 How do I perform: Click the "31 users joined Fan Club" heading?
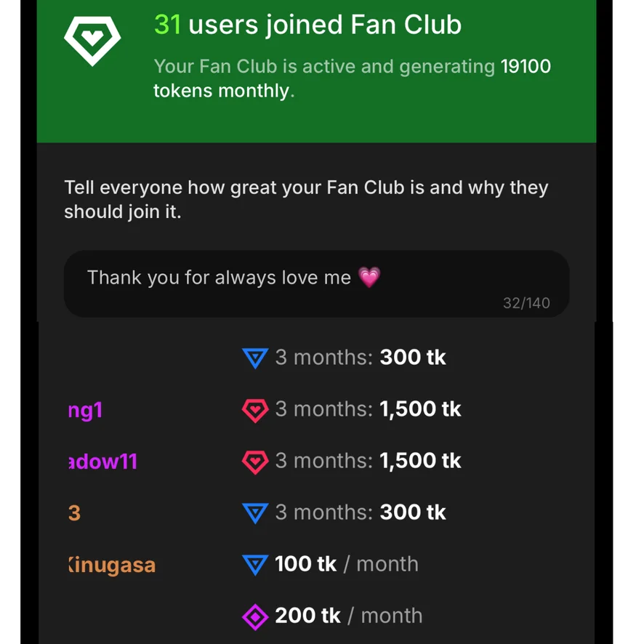(307, 25)
